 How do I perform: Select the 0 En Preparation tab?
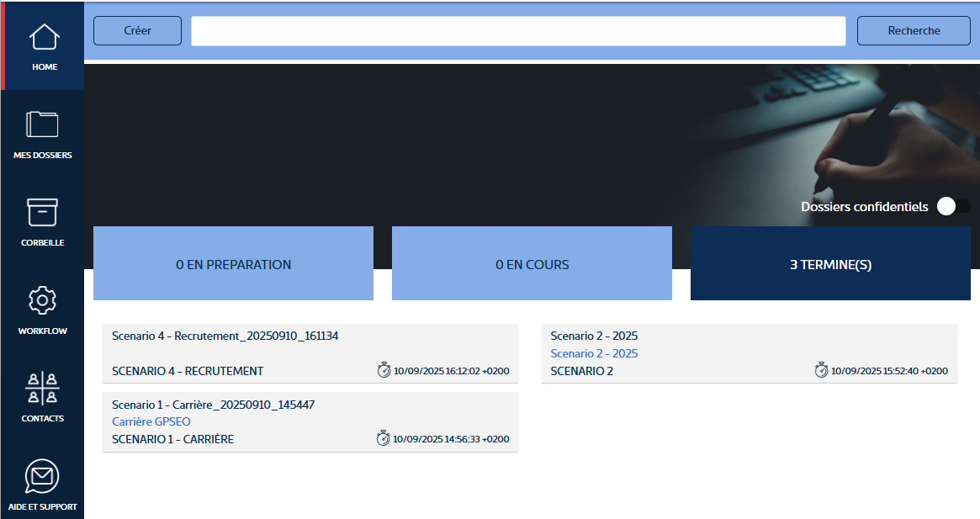coord(233,264)
